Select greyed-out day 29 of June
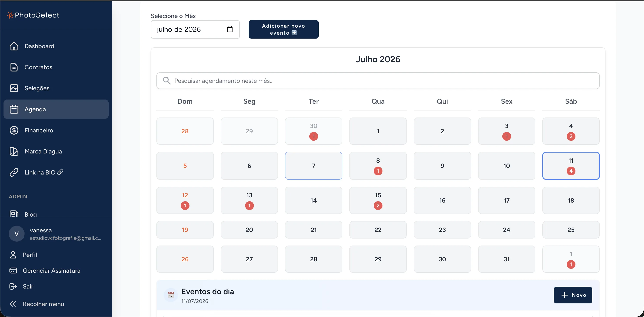The width and height of the screenshot is (644, 317). [x=249, y=131]
